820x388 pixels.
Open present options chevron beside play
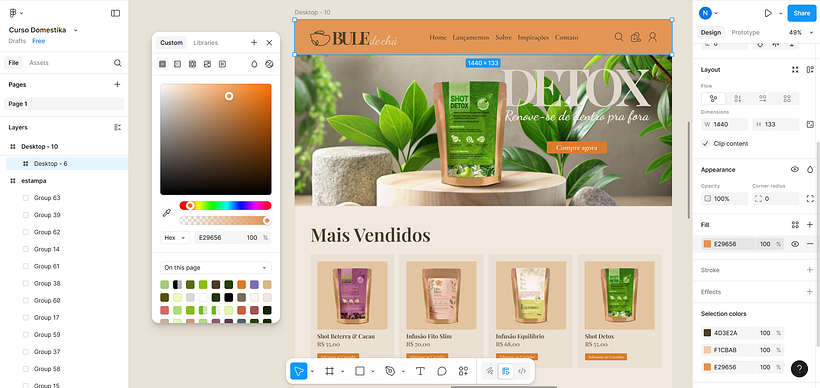(781, 13)
